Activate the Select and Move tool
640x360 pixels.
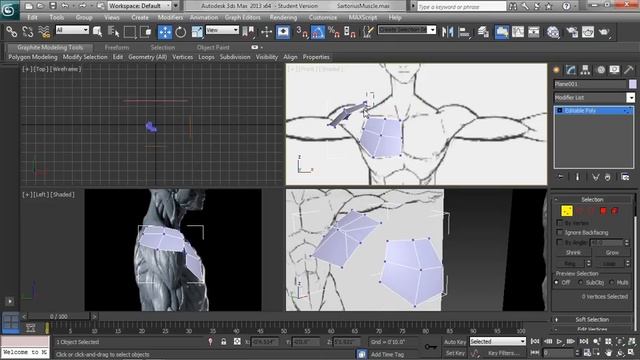(165, 32)
